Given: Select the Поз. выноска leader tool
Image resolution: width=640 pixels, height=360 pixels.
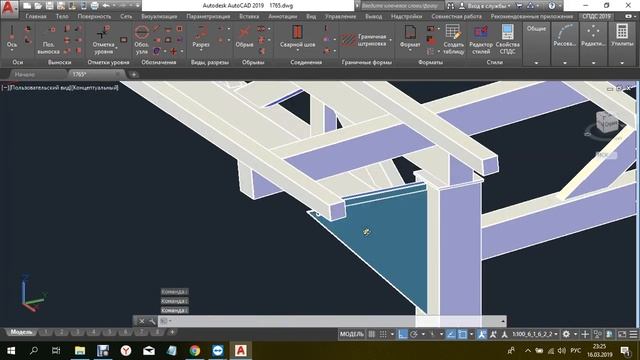Looking at the screenshot, I should (49, 40).
